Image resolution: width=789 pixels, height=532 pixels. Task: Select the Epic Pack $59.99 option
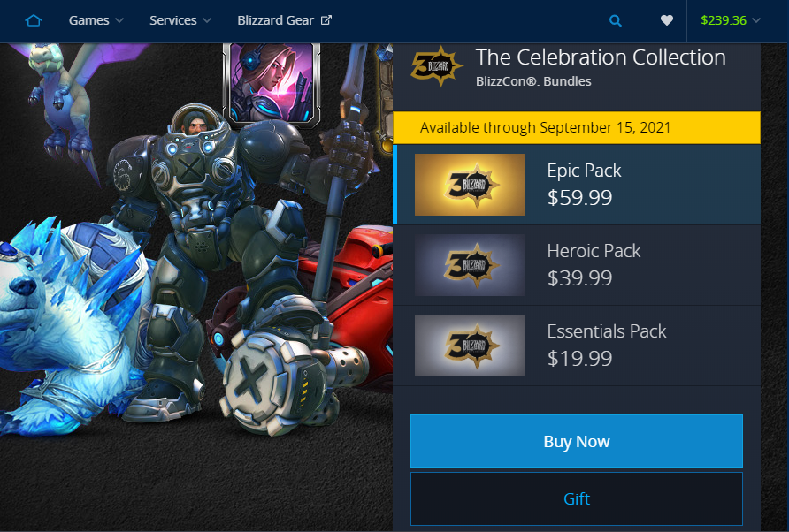(577, 185)
